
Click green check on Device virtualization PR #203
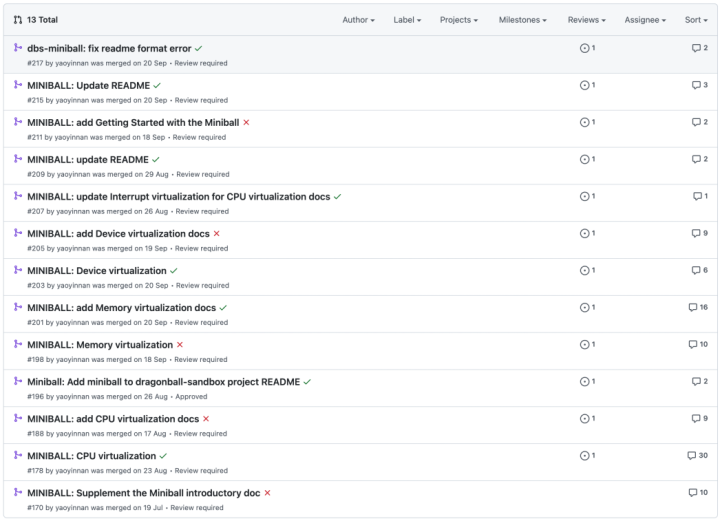174,270
